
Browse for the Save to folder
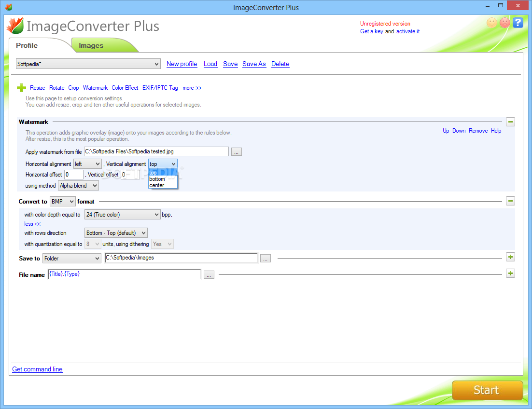click(266, 259)
